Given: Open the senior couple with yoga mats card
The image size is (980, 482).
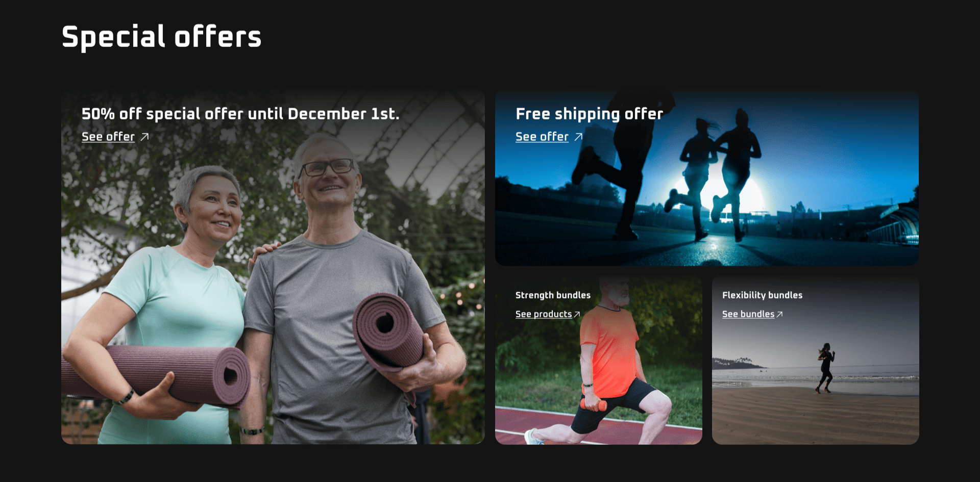Looking at the screenshot, I should tap(273, 268).
